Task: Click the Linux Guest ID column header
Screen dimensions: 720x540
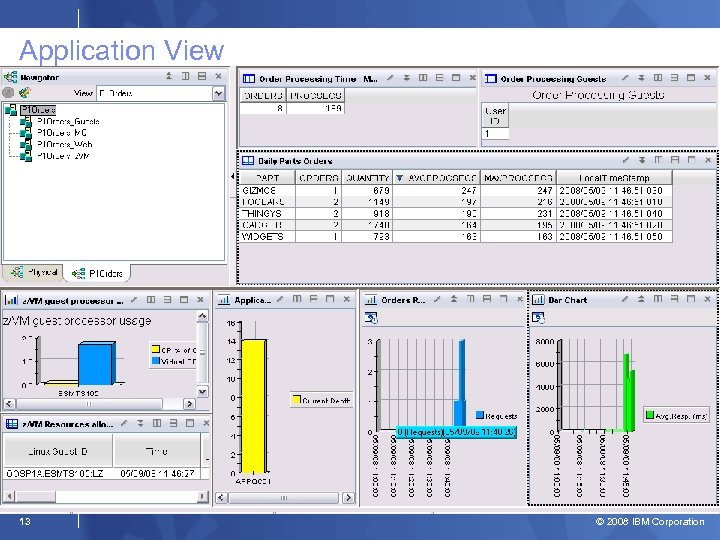Action: 58,451
